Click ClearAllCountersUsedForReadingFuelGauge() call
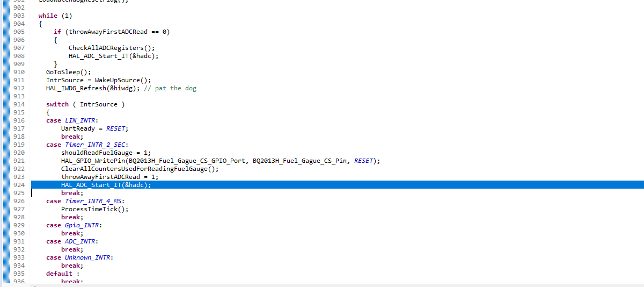 coord(140,169)
